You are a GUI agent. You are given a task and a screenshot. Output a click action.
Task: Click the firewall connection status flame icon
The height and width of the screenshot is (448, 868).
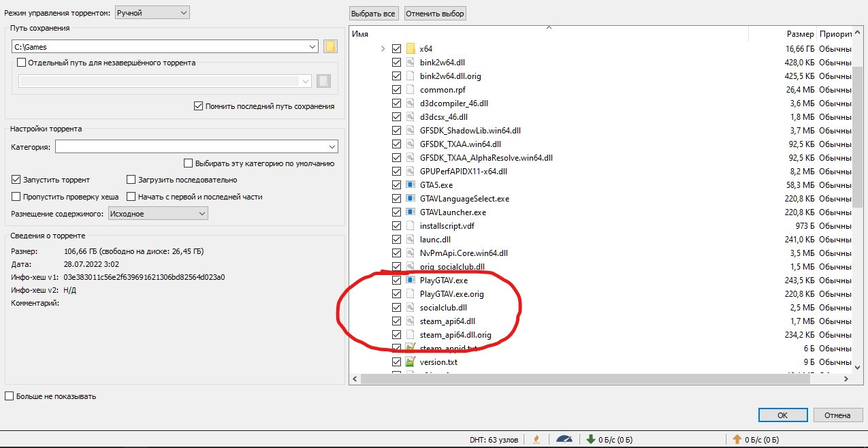(x=536, y=439)
